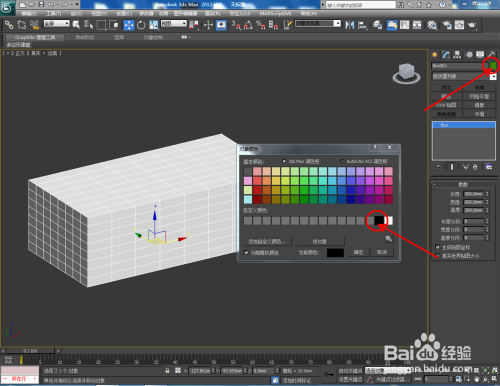The width and height of the screenshot is (500, 386).
Task: Click the Auto Key button
Action: (x=350, y=371)
